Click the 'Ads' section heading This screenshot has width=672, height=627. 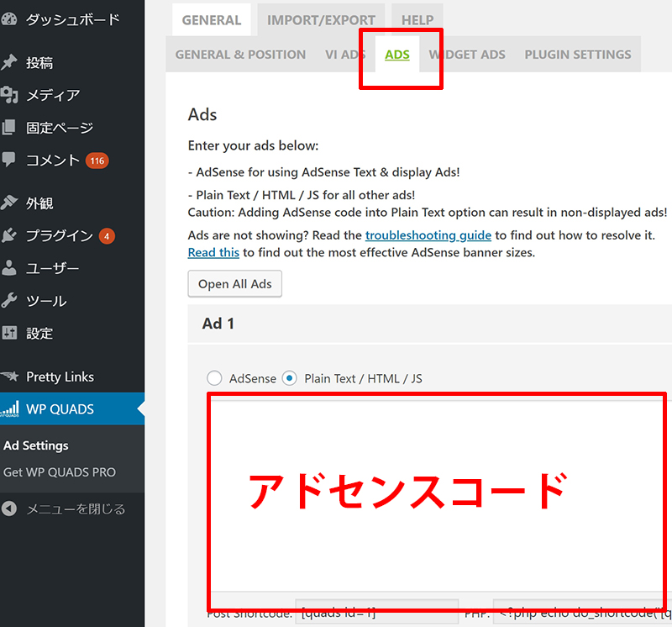click(x=202, y=114)
